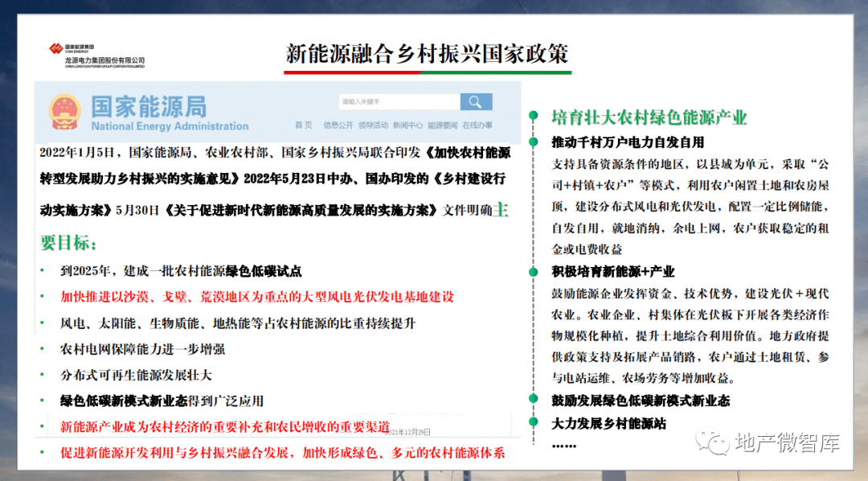Click green bullet beside 积极培育新能源+产业

click(533, 272)
